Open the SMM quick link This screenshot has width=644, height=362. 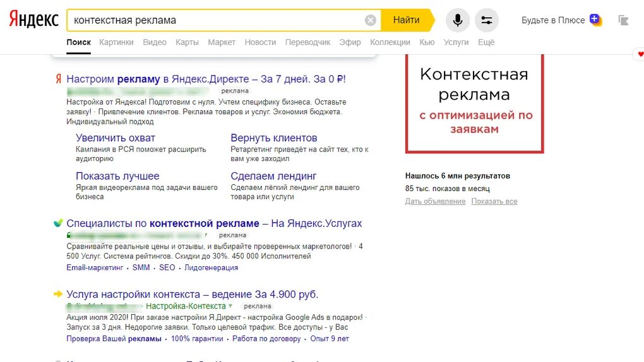(x=141, y=267)
